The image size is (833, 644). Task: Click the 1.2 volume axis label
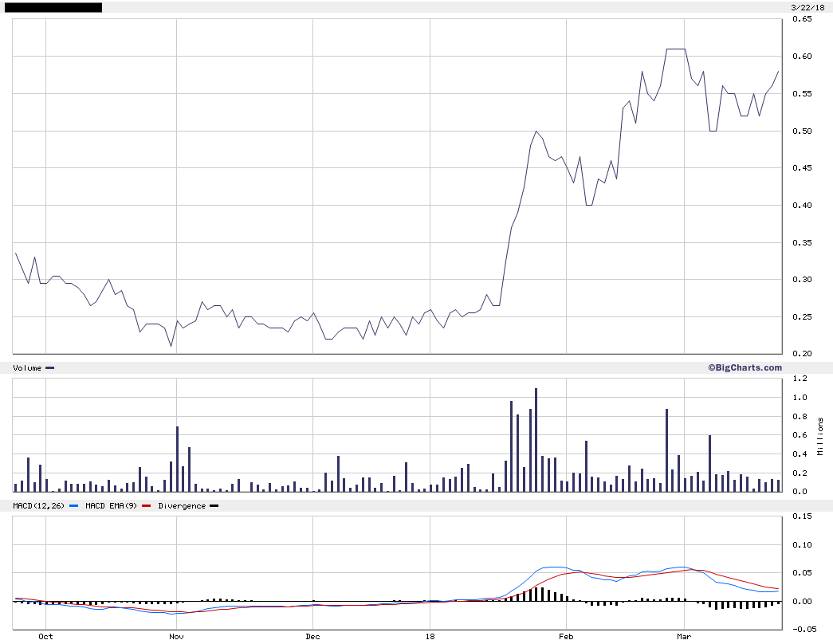tap(800, 379)
